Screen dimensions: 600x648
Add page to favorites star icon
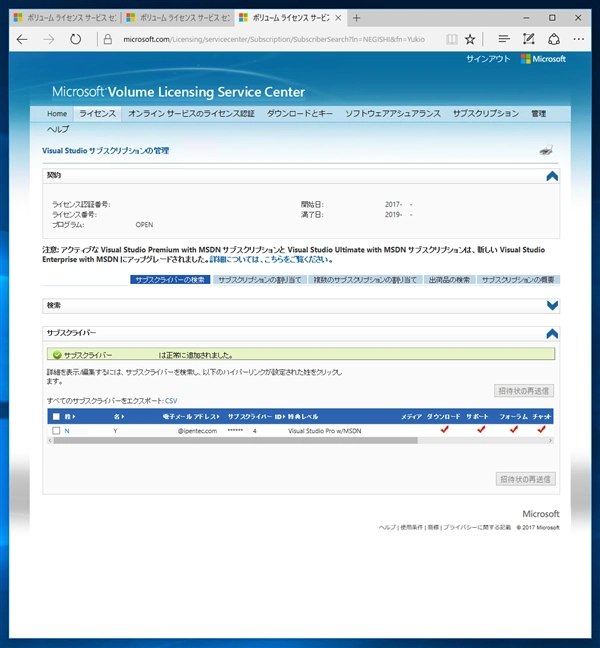[470, 40]
